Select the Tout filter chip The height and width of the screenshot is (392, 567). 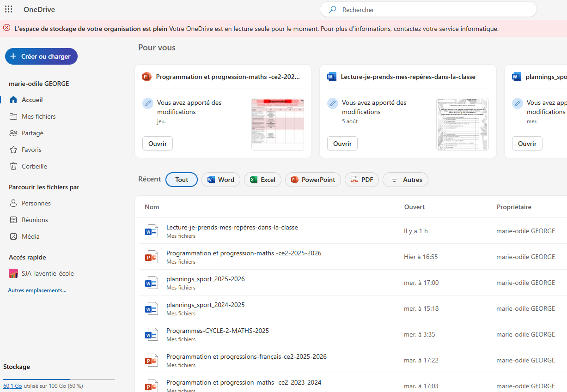pyautogui.click(x=182, y=180)
